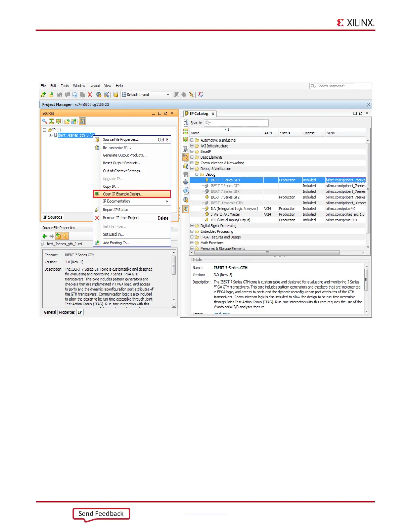The height and width of the screenshot is (532, 411).
Task: Expand the Math Functions category
Action: click(192, 243)
